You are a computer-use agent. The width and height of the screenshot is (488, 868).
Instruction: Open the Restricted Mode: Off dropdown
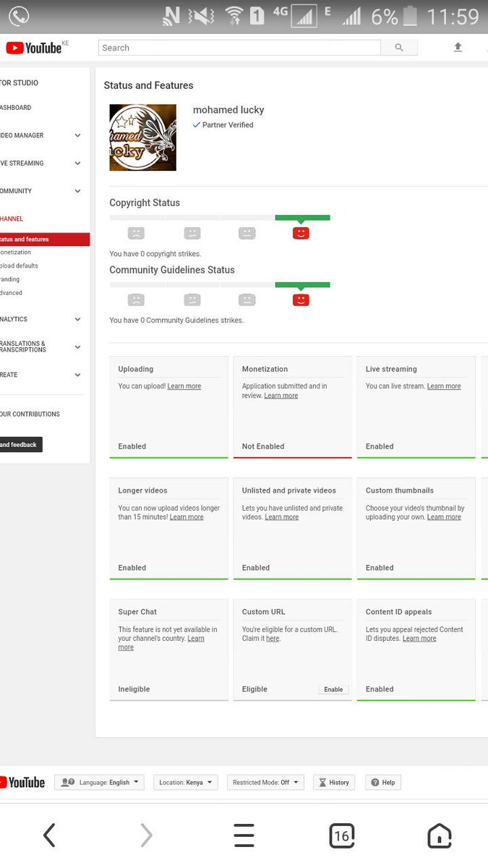[x=265, y=782]
